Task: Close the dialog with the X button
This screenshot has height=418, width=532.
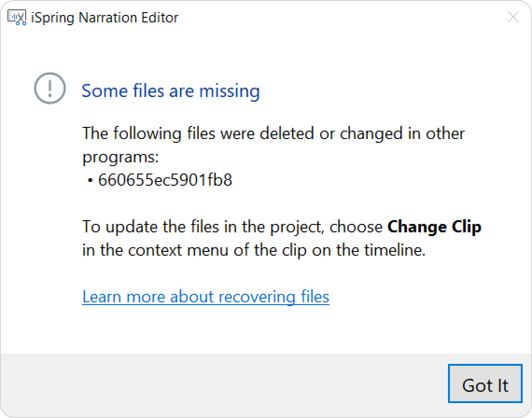Action: [513, 17]
